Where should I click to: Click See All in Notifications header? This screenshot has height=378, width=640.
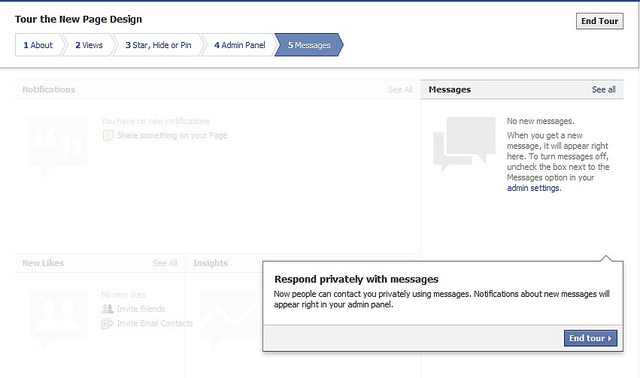[x=400, y=89]
